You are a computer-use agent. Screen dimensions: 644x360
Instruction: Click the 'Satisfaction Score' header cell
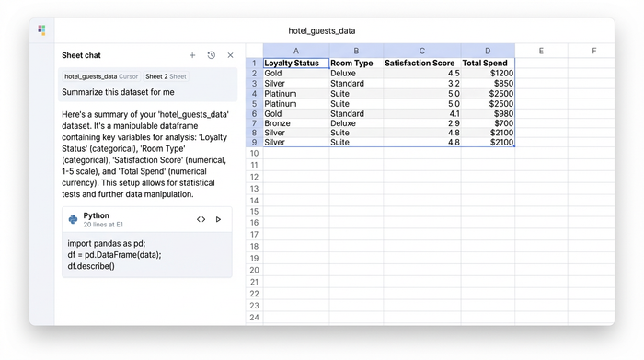[421, 63]
